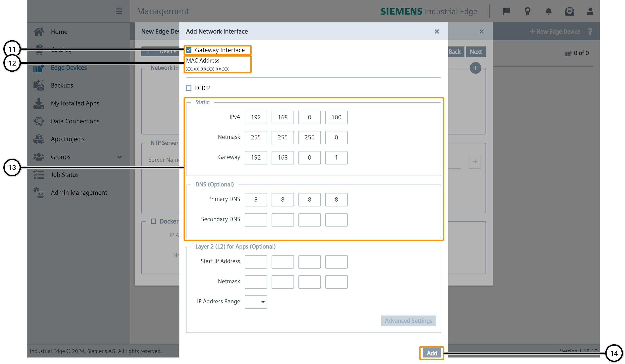The image size is (625, 364).
Task: Click the hamburger menu icon
Action: [119, 11]
